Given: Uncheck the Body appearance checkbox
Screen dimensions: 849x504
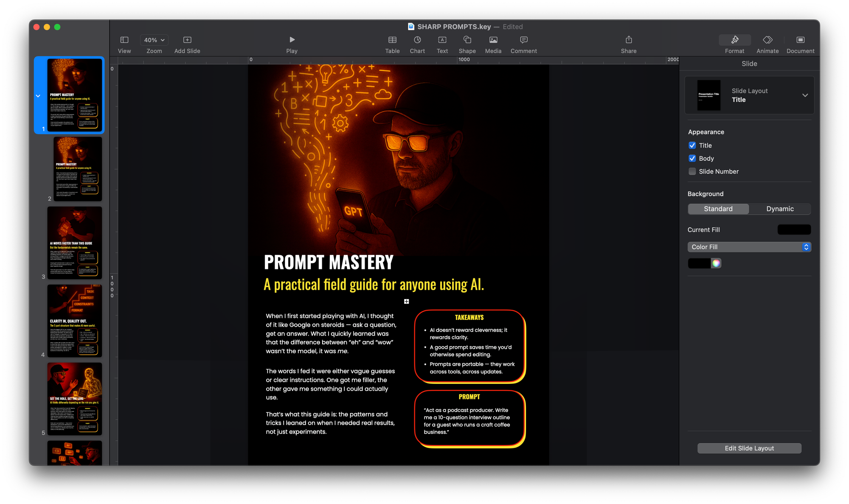Looking at the screenshot, I should tap(692, 158).
